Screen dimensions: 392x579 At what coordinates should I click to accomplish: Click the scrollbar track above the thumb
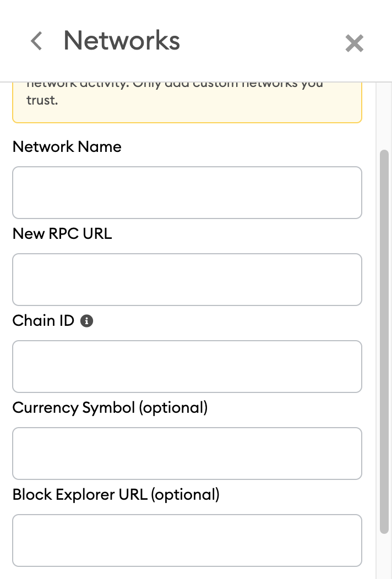point(384,116)
